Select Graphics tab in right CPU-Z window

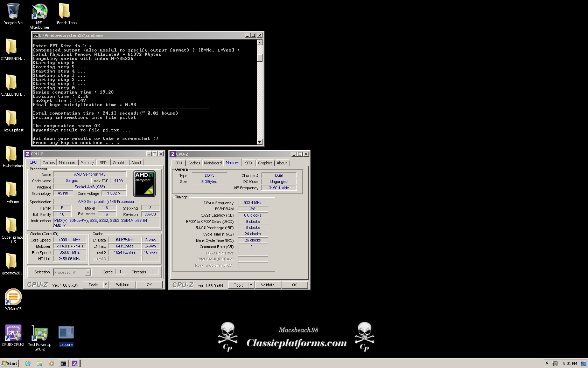pyautogui.click(x=265, y=163)
